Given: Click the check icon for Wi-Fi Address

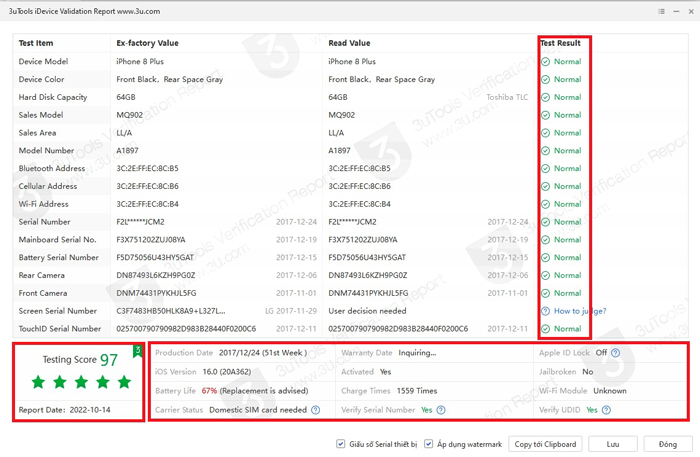Looking at the screenshot, I should [x=546, y=204].
